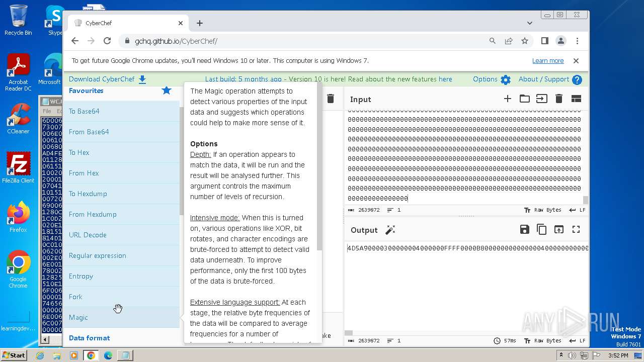The height and width of the screenshot is (362, 644).
Task: Click the operations list scrollbar
Action: pyautogui.click(x=181, y=161)
